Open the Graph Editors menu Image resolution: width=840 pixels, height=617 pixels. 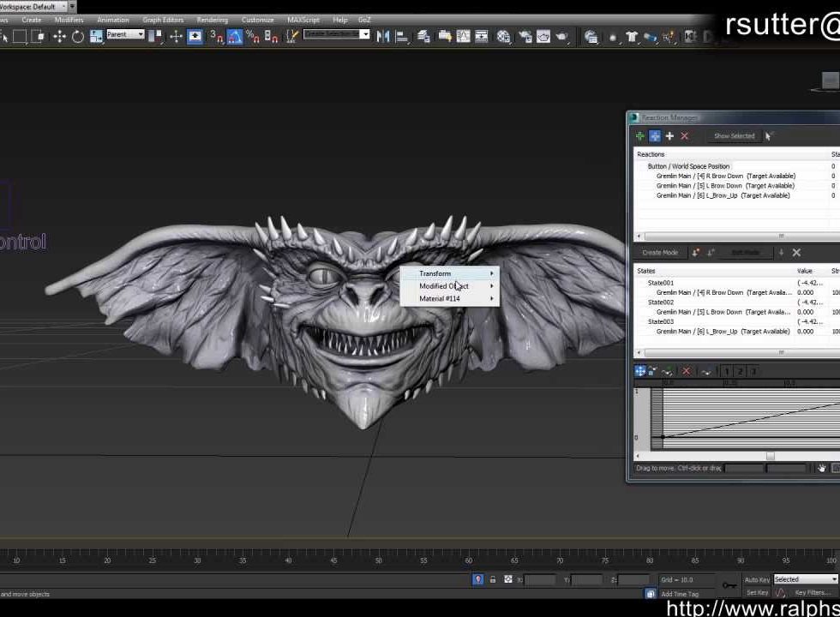point(163,20)
